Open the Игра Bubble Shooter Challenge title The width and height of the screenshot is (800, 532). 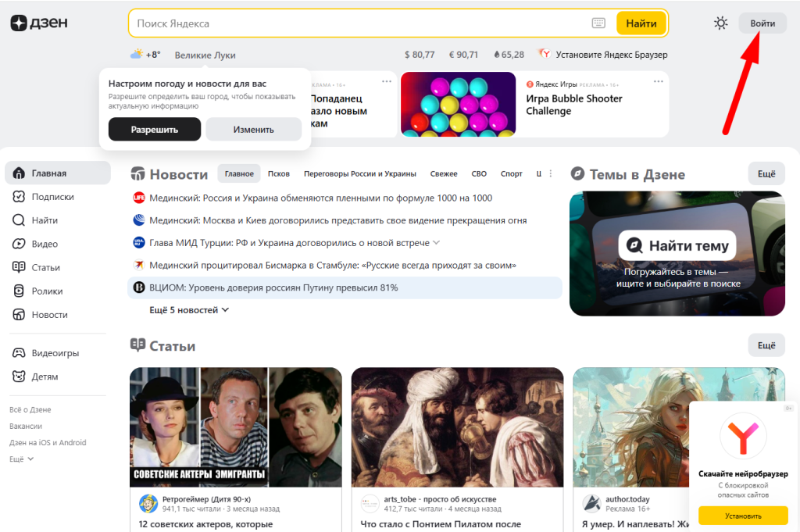tap(574, 105)
